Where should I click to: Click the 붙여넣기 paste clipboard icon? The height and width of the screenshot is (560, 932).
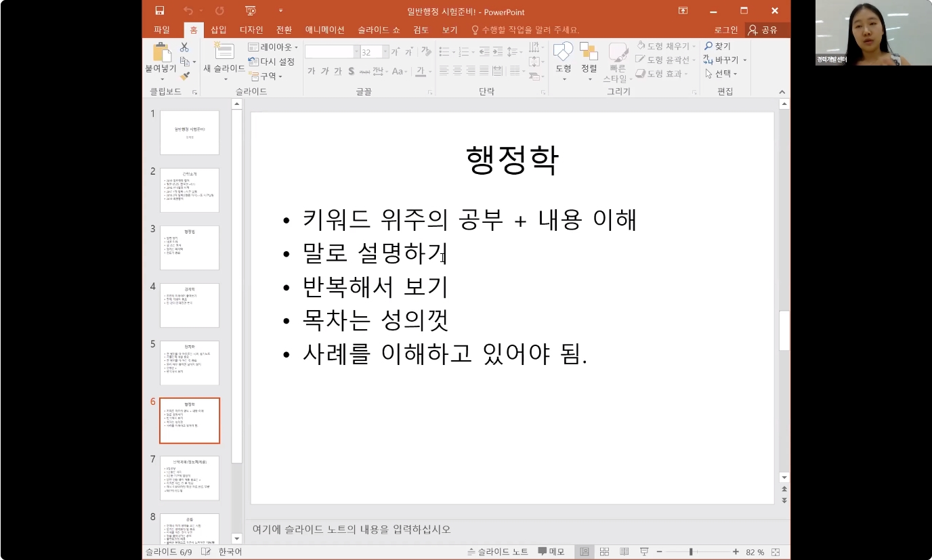pyautogui.click(x=161, y=53)
